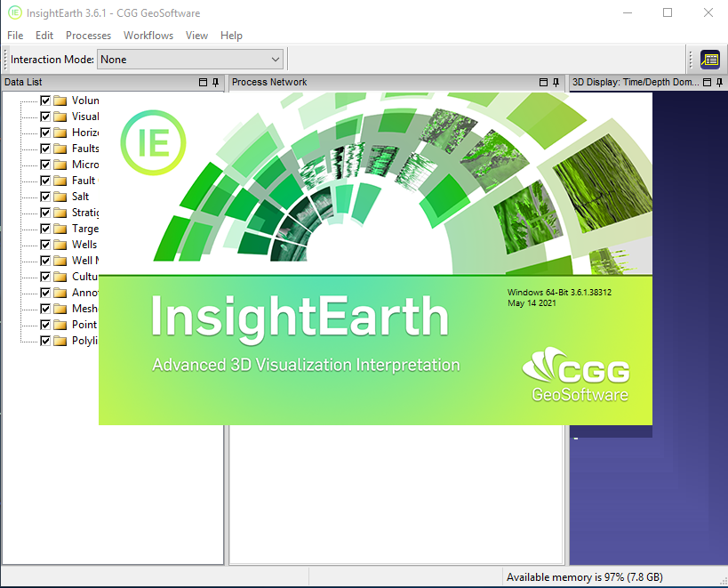
Task: Open the Workflows menu
Action: tap(148, 36)
